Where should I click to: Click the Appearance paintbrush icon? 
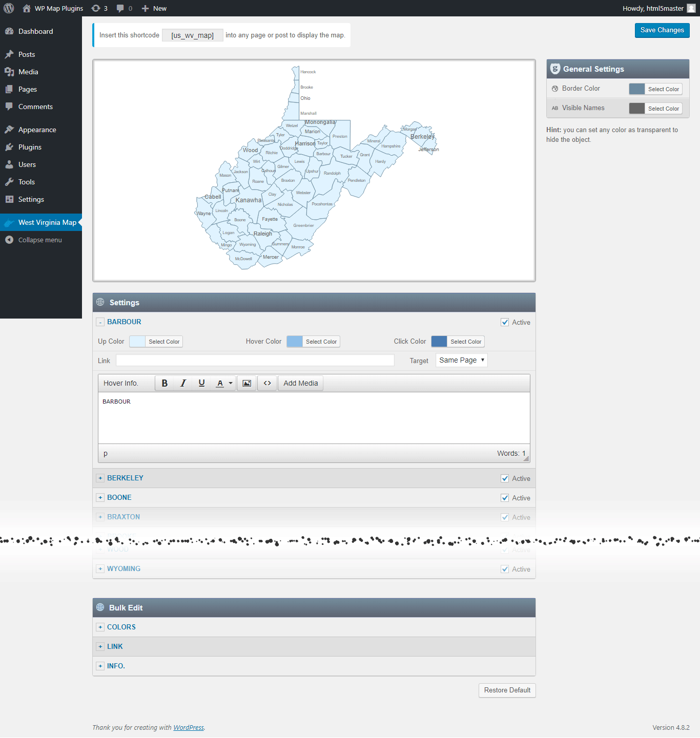tap(9, 130)
